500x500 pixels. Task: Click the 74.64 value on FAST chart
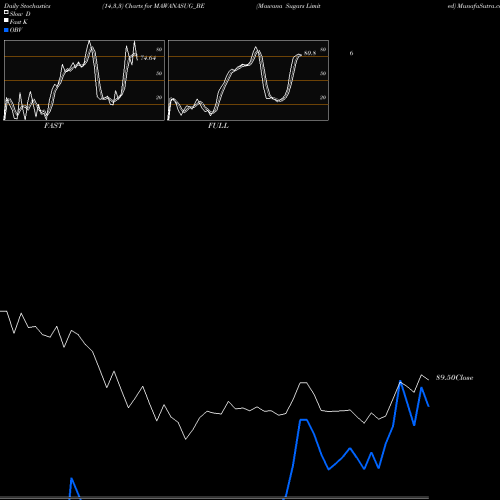[148, 58]
